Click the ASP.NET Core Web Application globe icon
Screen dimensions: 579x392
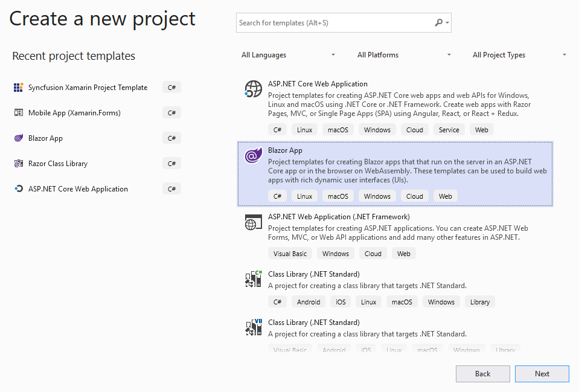coord(253,89)
